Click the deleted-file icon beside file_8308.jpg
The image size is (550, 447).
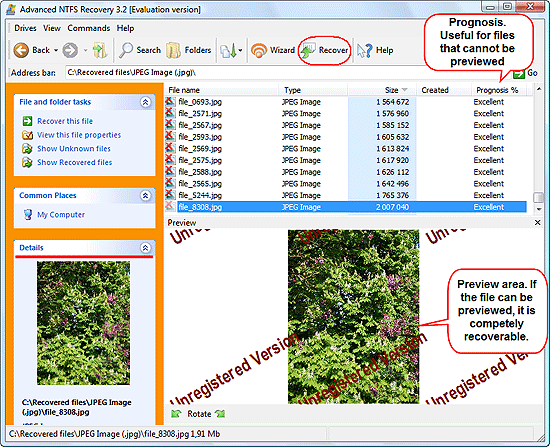pyautogui.click(x=170, y=206)
